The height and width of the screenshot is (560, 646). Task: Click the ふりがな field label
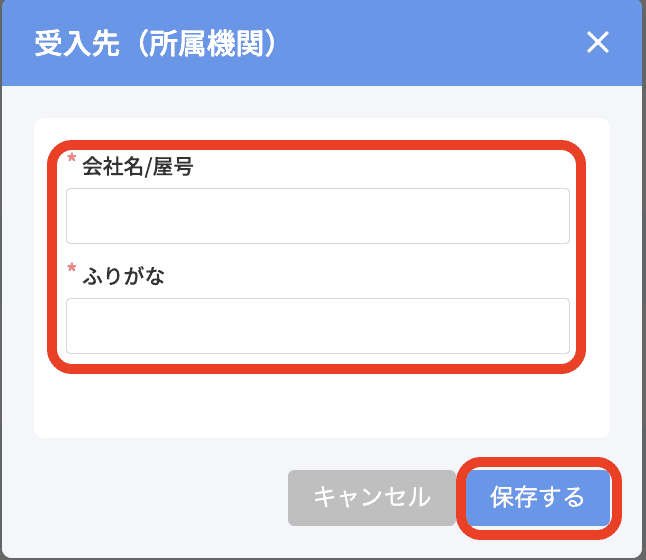pyautogui.click(x=123, y=277)
